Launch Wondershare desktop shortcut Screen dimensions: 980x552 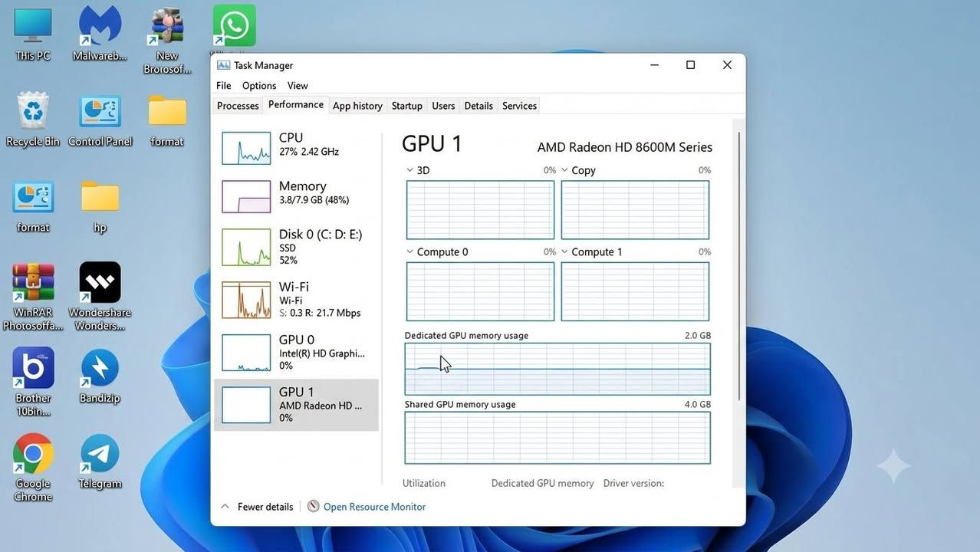point(100,297)
